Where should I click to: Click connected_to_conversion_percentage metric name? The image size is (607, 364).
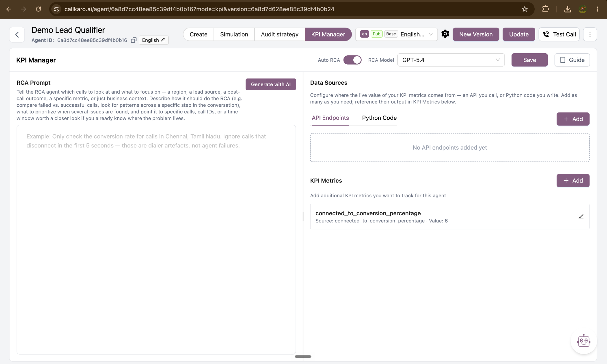[368, 213]
